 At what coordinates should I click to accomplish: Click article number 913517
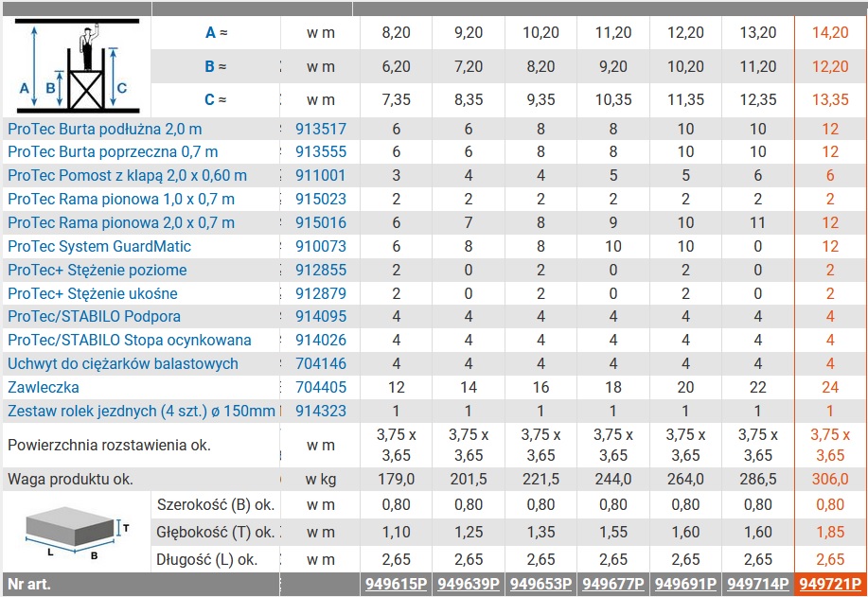point(321,129)
